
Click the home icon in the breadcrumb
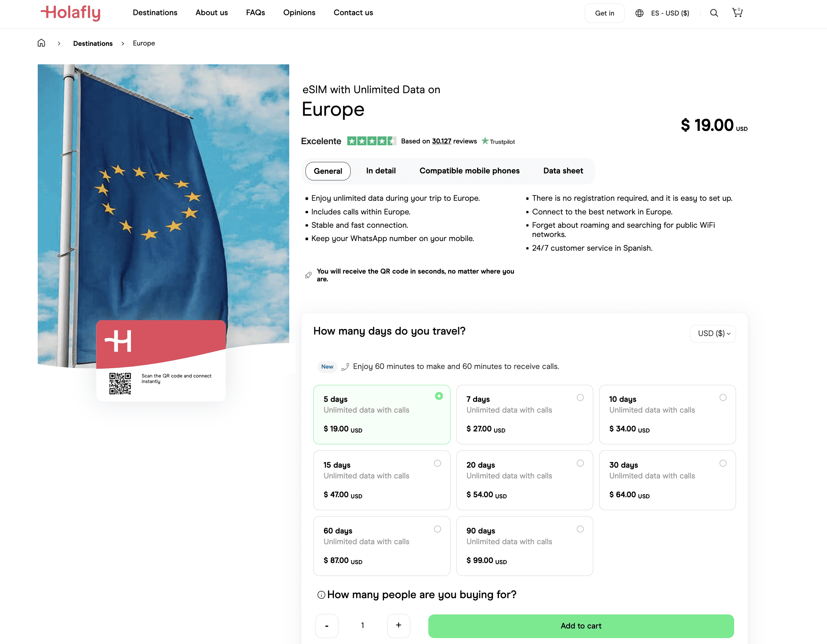click(41, 43)
